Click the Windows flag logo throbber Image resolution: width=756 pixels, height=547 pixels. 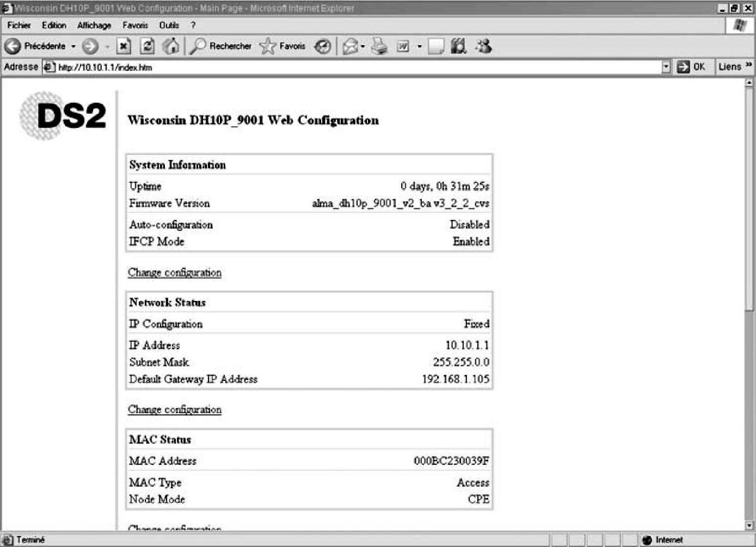740,25
